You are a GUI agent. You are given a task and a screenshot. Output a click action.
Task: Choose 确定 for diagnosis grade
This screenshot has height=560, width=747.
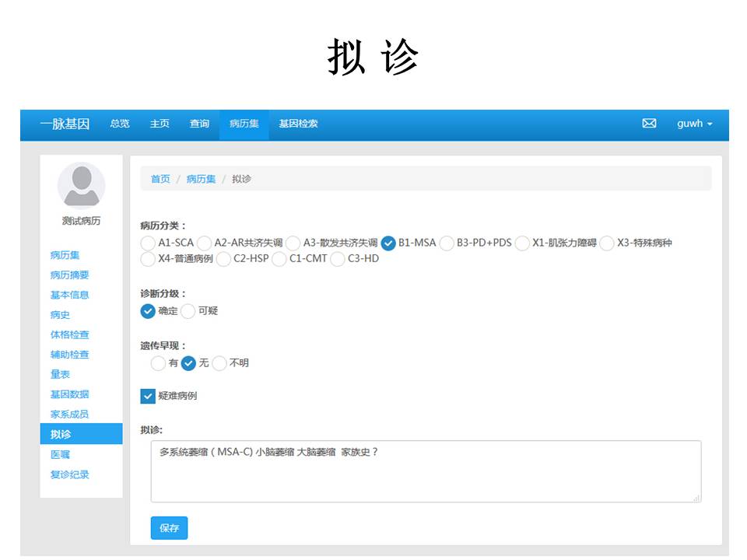(x=148, y=311)
